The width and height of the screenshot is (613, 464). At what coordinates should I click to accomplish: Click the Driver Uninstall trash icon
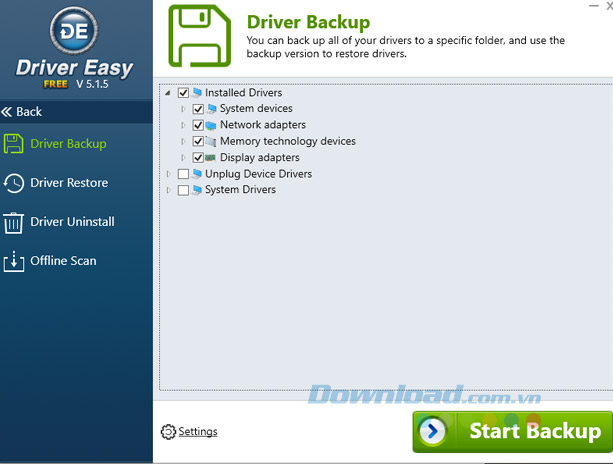tap(14, 222)
